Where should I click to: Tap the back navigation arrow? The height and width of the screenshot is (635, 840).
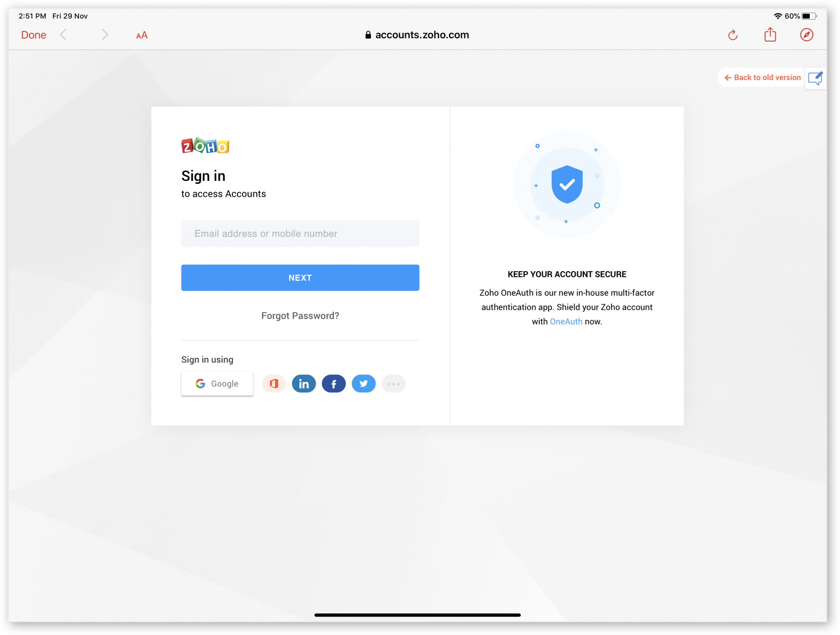(x=63, y=35)
